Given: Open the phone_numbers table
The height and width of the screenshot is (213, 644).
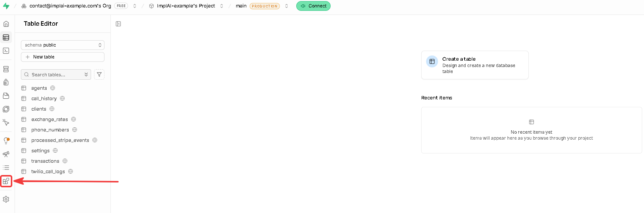Looking at the screenshot, I should 50,130.
